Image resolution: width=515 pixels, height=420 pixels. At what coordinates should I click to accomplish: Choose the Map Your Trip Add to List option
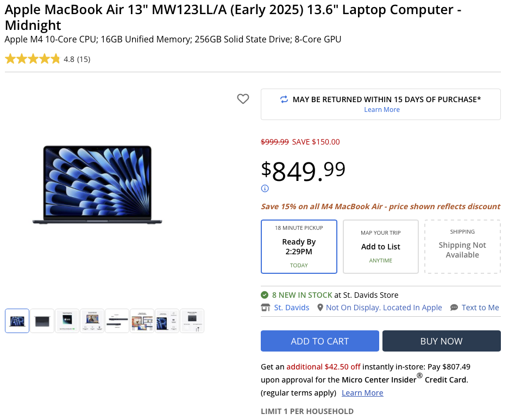[x=381, y=247]
